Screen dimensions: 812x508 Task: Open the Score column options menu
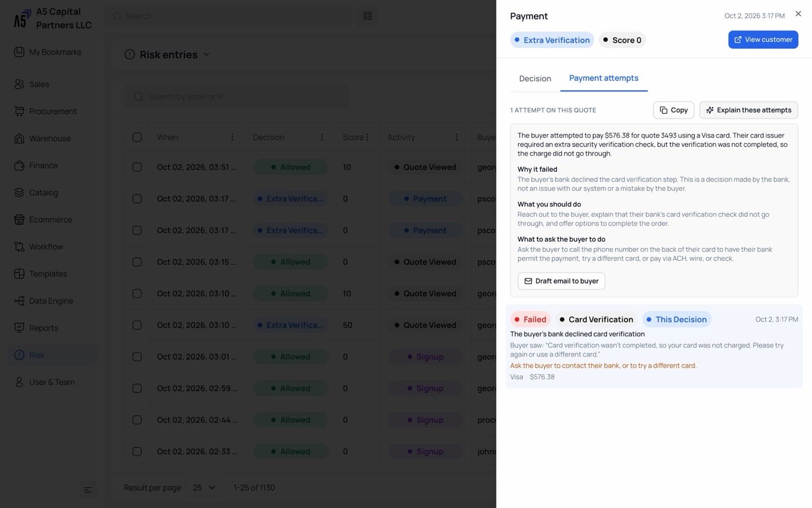367,137
